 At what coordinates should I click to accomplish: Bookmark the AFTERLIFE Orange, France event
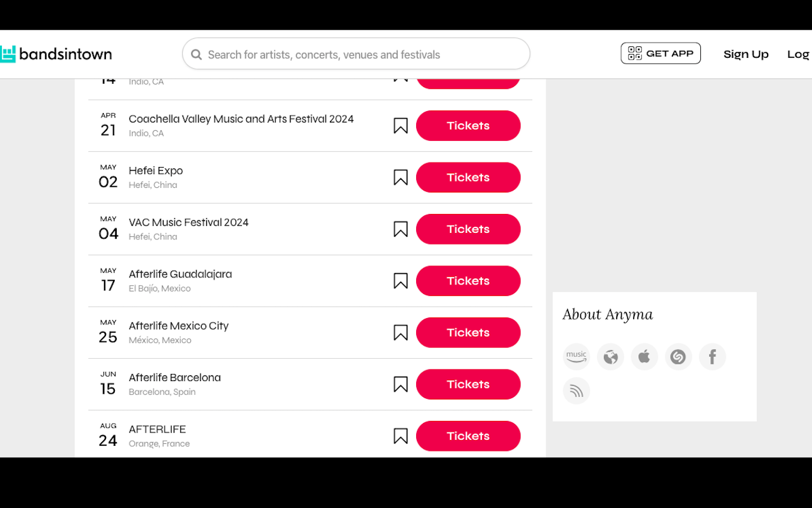[400, 436]
